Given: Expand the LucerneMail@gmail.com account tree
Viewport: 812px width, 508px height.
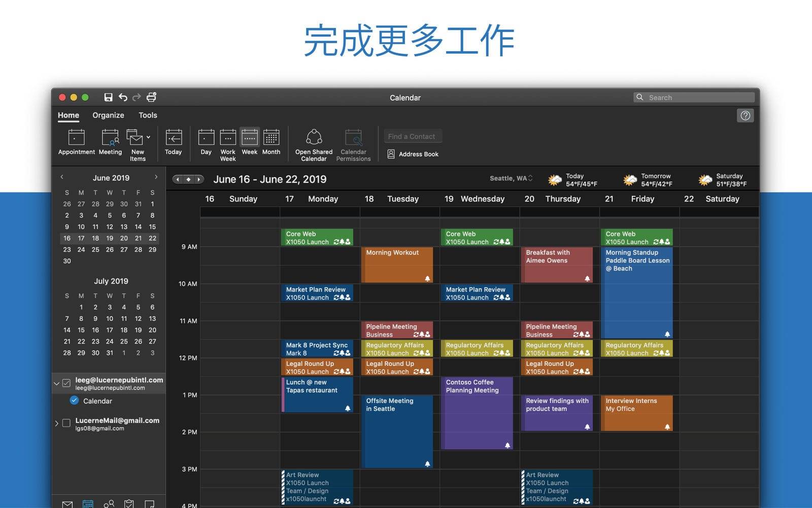Looking at the screenshot, I should [56, 423].
